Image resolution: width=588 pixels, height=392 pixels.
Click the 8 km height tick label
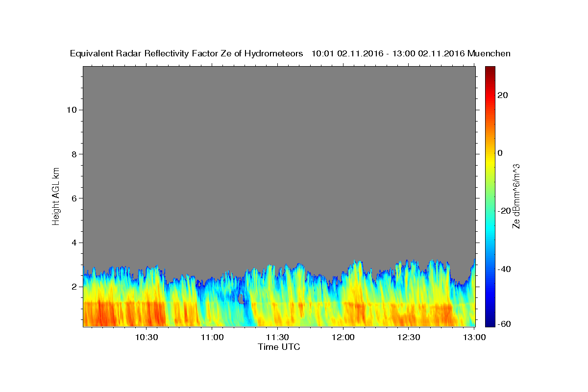(x=74, y=154)
